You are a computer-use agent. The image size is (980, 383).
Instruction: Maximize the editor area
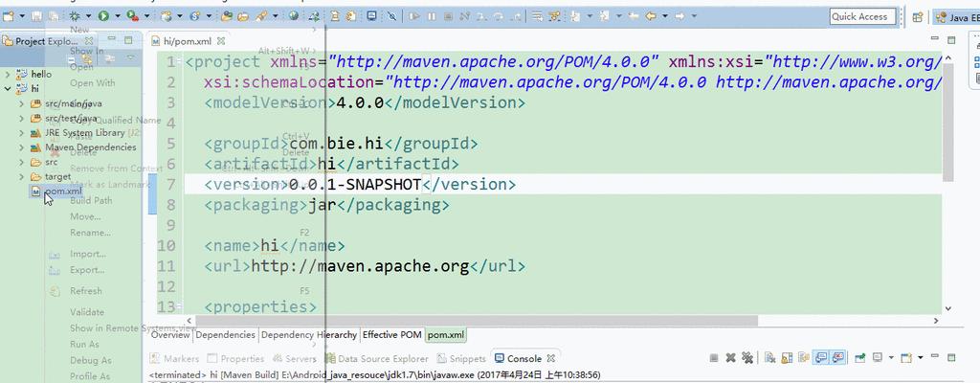951,39
